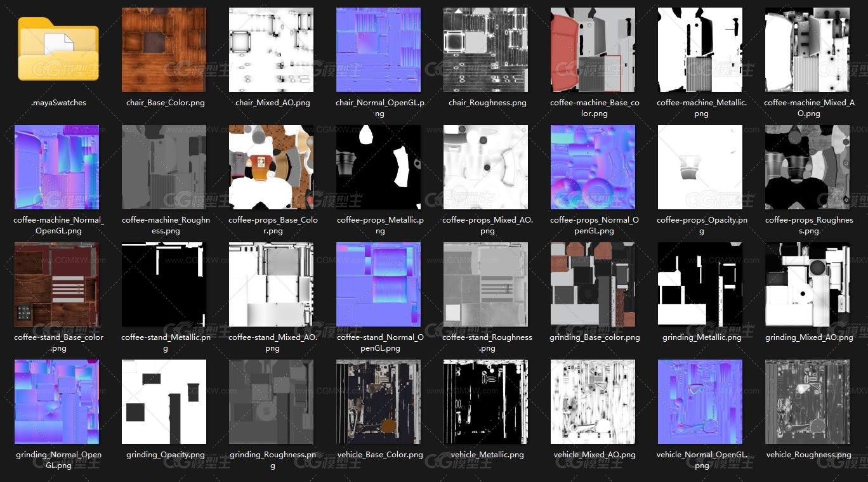Select vehicle_Mixed_AO.png thumbnail

[x=593, y=402]
